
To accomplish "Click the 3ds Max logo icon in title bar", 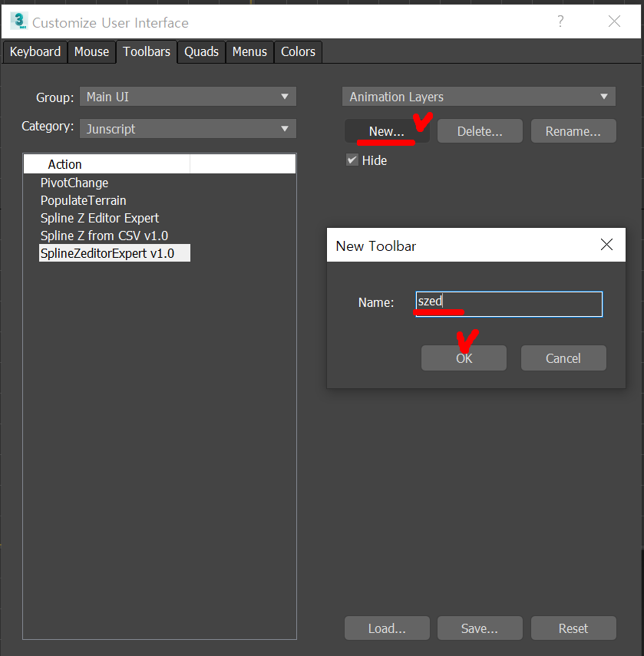I will [x=19, y=21].
